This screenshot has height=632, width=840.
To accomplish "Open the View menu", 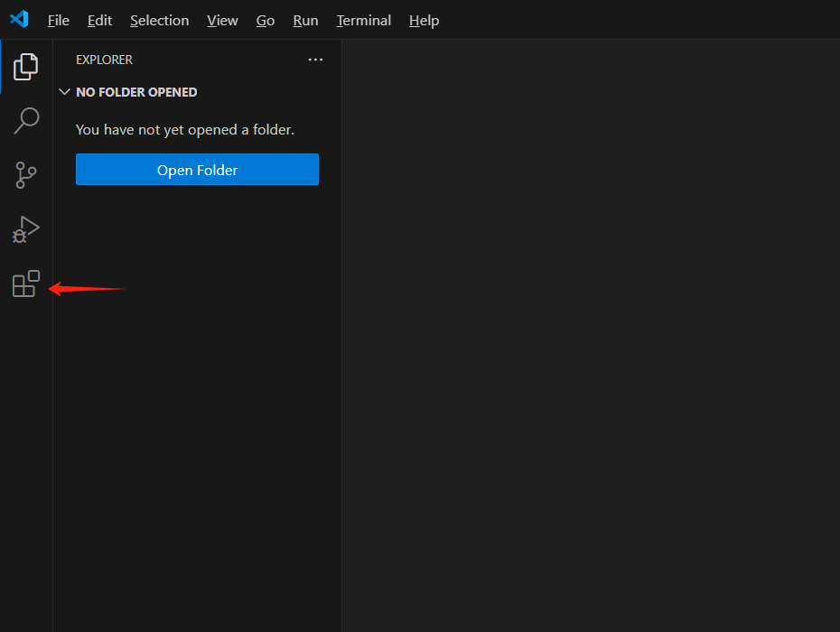I will click(222, 20).
